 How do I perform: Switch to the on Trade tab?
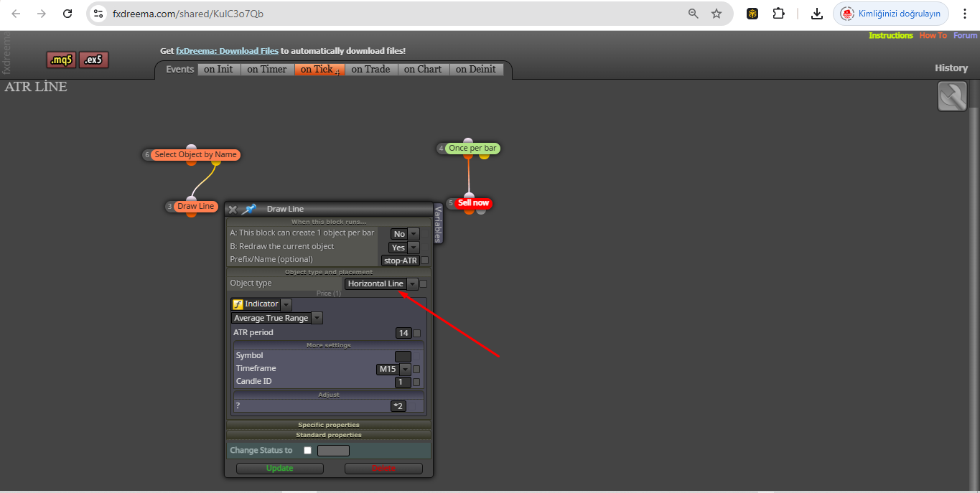click(370, 70)
